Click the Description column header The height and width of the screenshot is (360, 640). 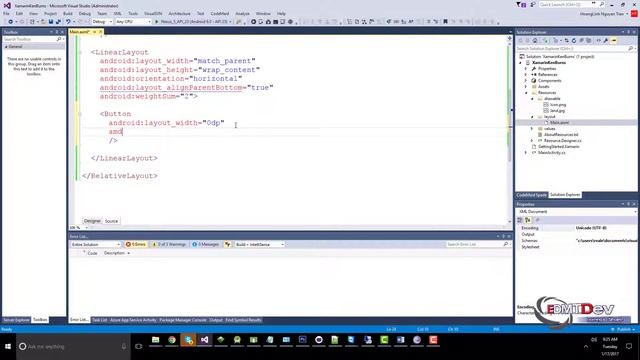pyautogui.click(x=114, y=253)
